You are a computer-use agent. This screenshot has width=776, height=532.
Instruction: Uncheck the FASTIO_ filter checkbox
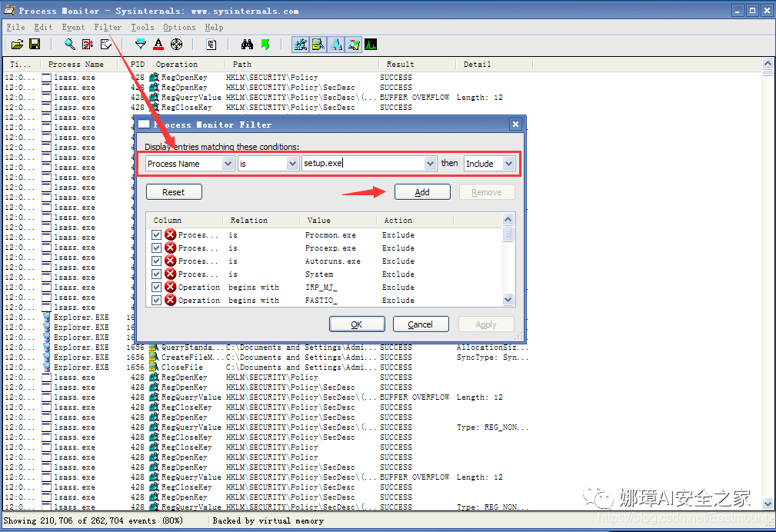click(156, 300)
